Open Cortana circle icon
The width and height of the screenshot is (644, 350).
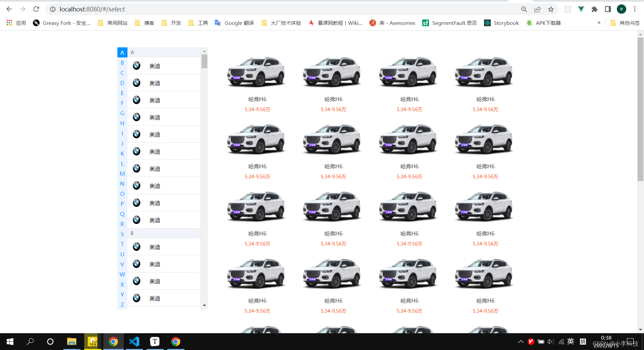point(50,342)
